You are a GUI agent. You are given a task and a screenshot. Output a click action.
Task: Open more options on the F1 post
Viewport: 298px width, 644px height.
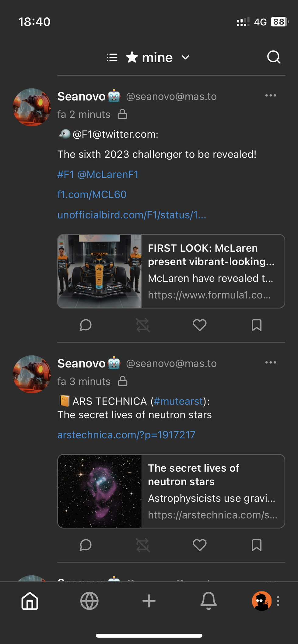[271, 96]
